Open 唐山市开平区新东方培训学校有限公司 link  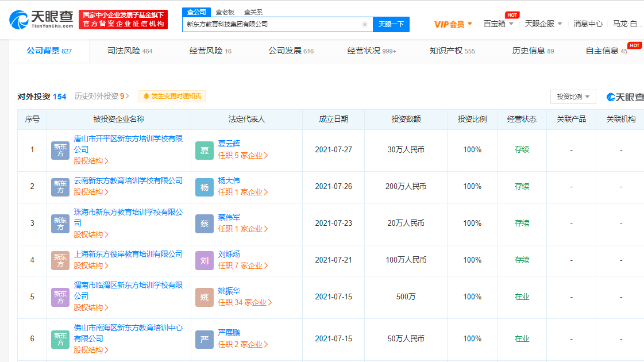click(x=128, y=144)
